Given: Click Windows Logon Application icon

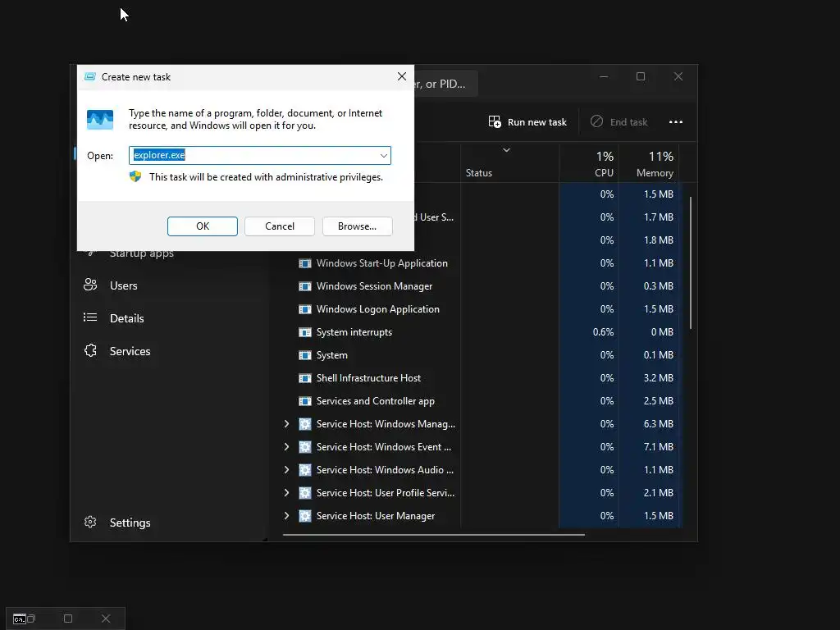Looking at the screenshot, I should [305, 309].
